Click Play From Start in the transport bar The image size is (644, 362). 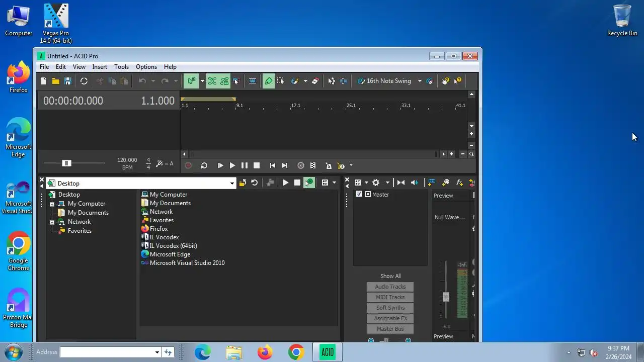pos(220,165)
